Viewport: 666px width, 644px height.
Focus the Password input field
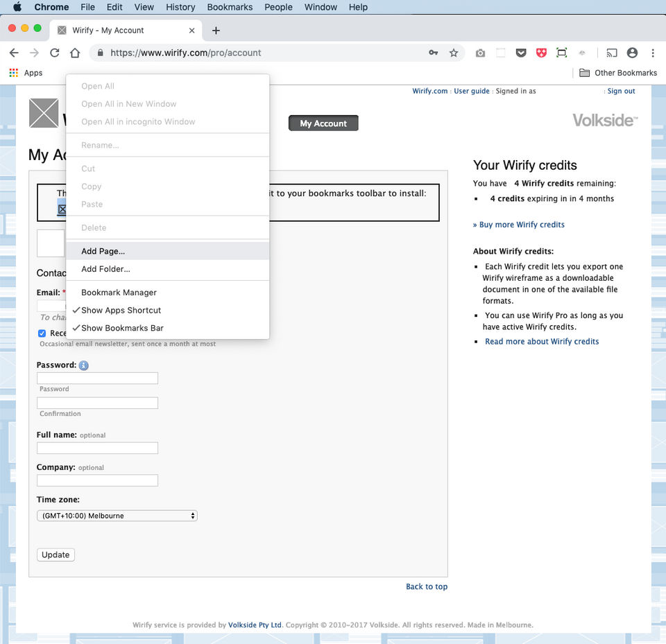tap(97, 378)
